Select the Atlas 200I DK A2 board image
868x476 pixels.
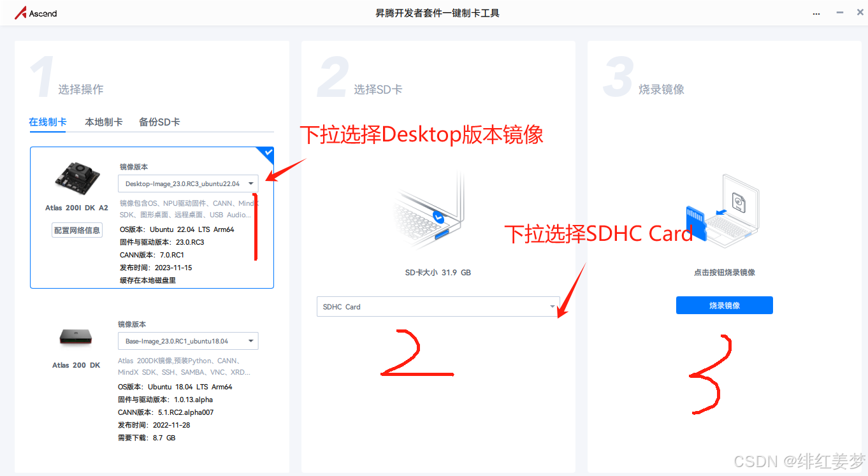click(x=77, y=177)
